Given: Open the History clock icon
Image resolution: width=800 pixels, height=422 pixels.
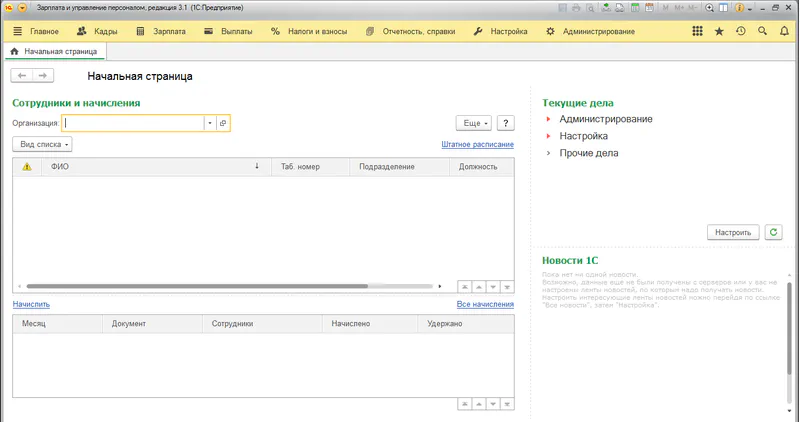Looking at the screenshot, I should pyautogui.click(x=741, y=31).
